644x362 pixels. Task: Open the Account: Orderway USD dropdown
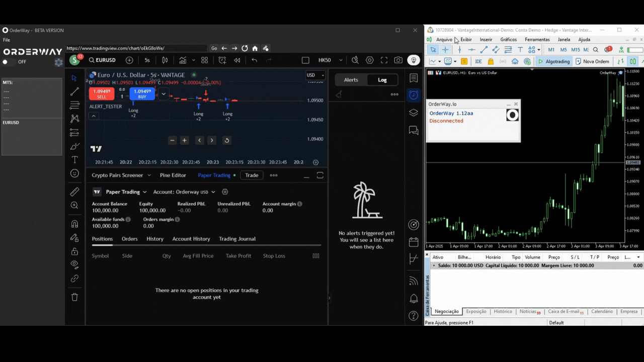click(x=184, y=192)
